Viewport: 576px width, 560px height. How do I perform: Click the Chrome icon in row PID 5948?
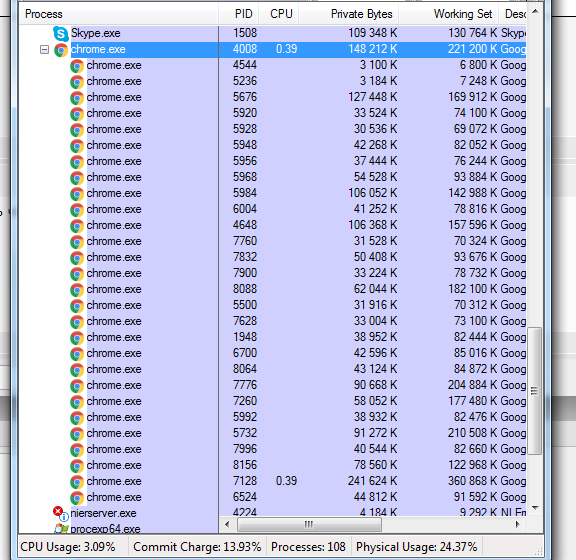pos(77,146)
